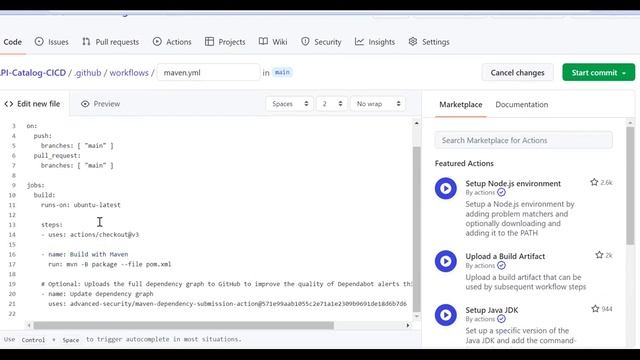Open the indent size 2 dropdown
This screenshot has height=360, width=640.
point(331,104)
